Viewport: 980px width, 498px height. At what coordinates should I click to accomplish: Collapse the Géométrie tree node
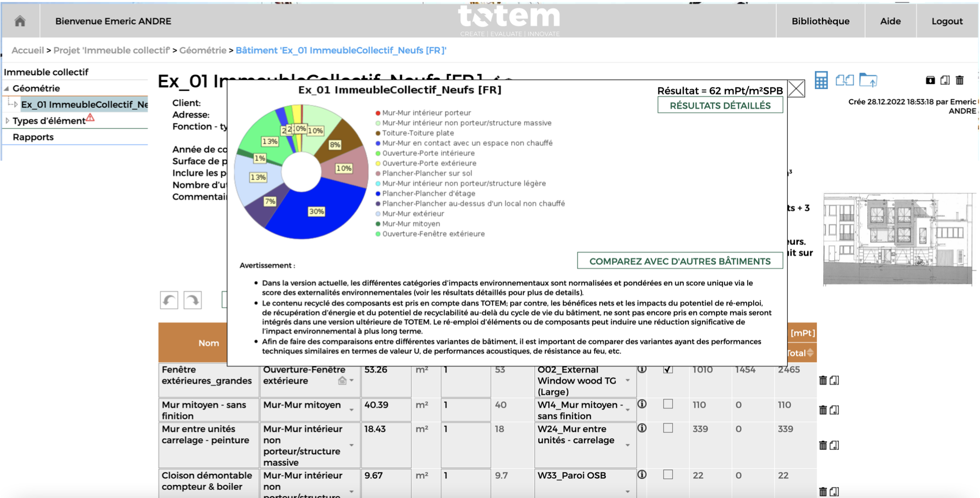pyautogui.click(x=7, y=89)
